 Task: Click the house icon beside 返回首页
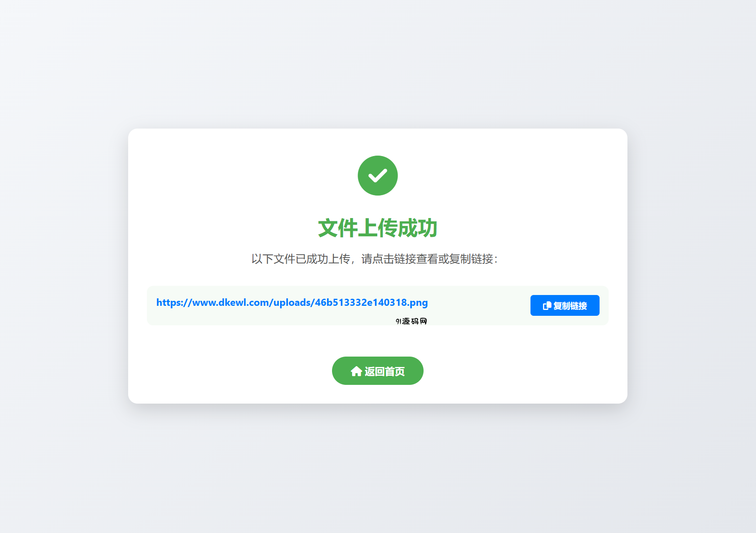356,371
